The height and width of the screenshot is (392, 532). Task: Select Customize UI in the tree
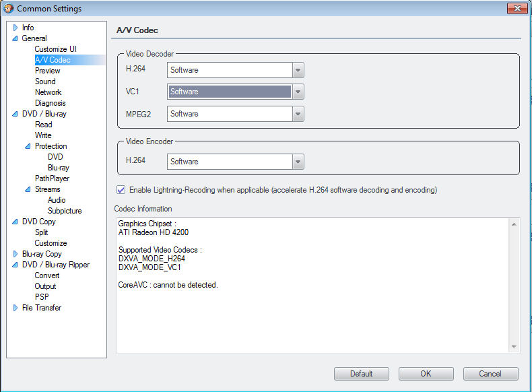coord(56,49)
